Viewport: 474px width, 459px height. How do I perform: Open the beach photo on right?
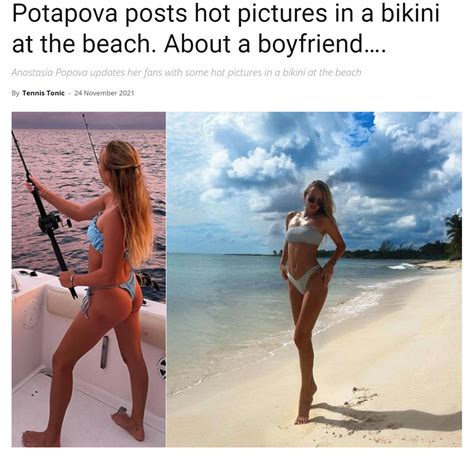point(314,279)
